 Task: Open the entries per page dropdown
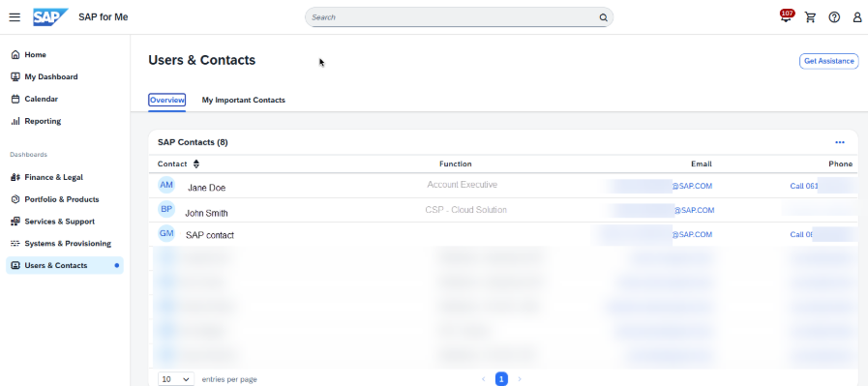176,379
